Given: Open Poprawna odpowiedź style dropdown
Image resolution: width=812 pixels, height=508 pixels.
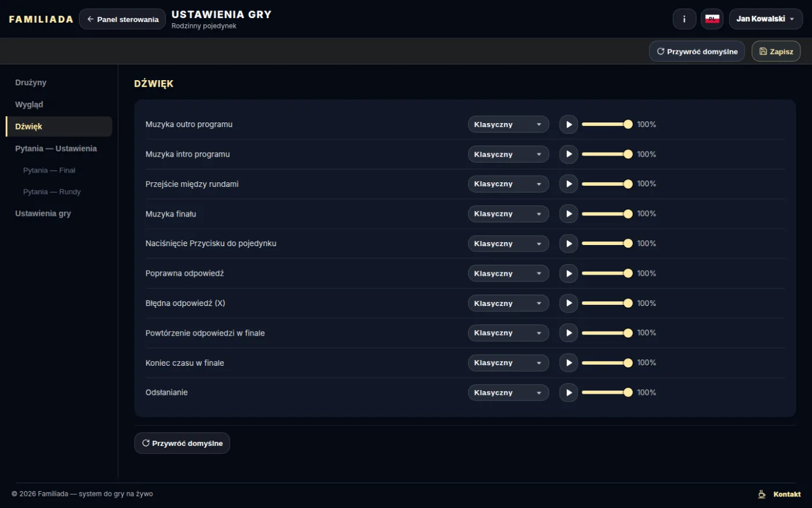Looking at the screenshot, I should 508,273.
